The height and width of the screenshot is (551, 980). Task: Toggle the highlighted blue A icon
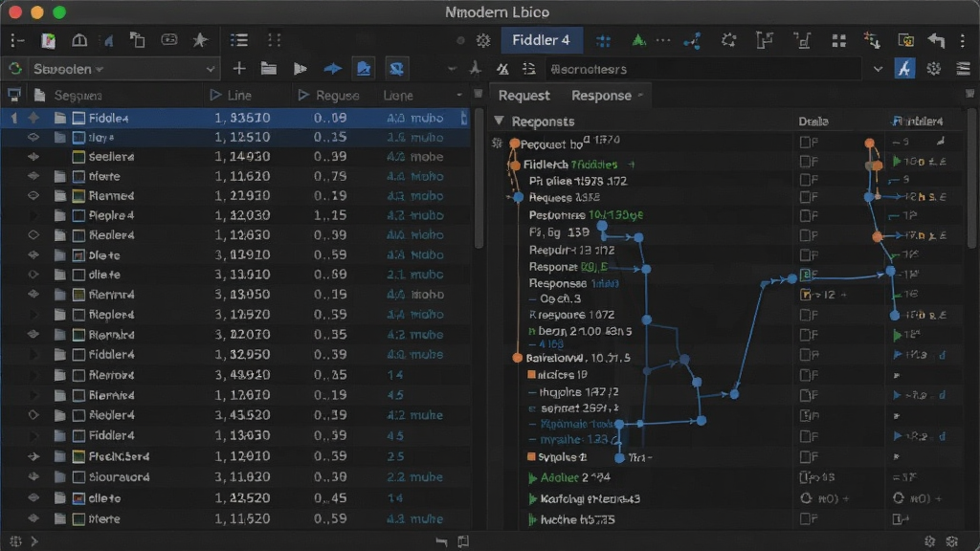coord(904,69)
